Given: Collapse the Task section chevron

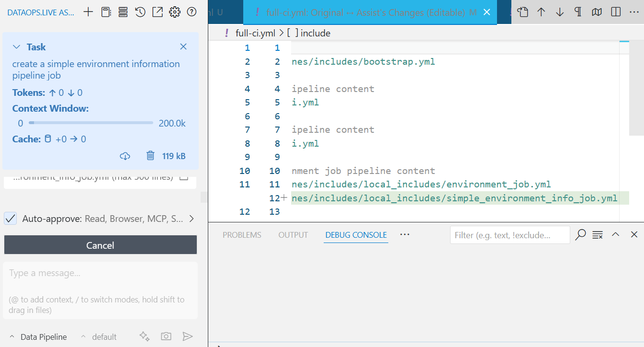Looking at the screenshot, I should [x=17, y=47].
